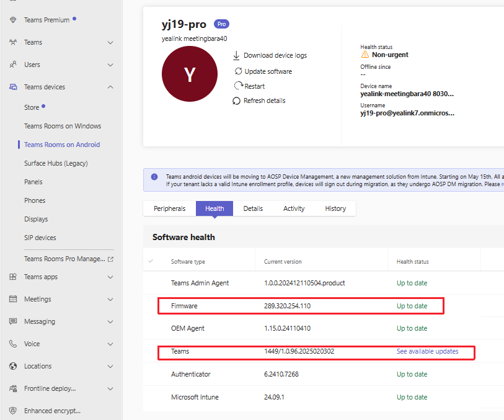
Task: Select the Firmware row name
Action: tap(184, 306)
